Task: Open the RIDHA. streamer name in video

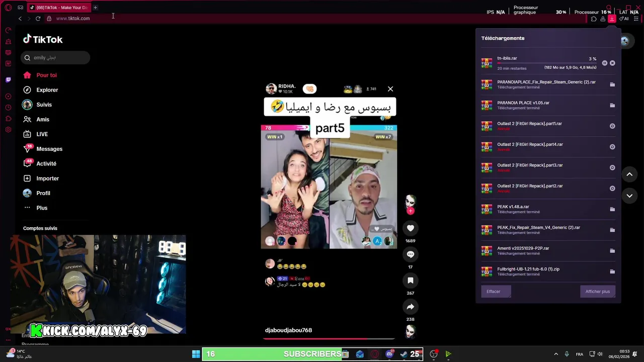Action: coord(287,86)
